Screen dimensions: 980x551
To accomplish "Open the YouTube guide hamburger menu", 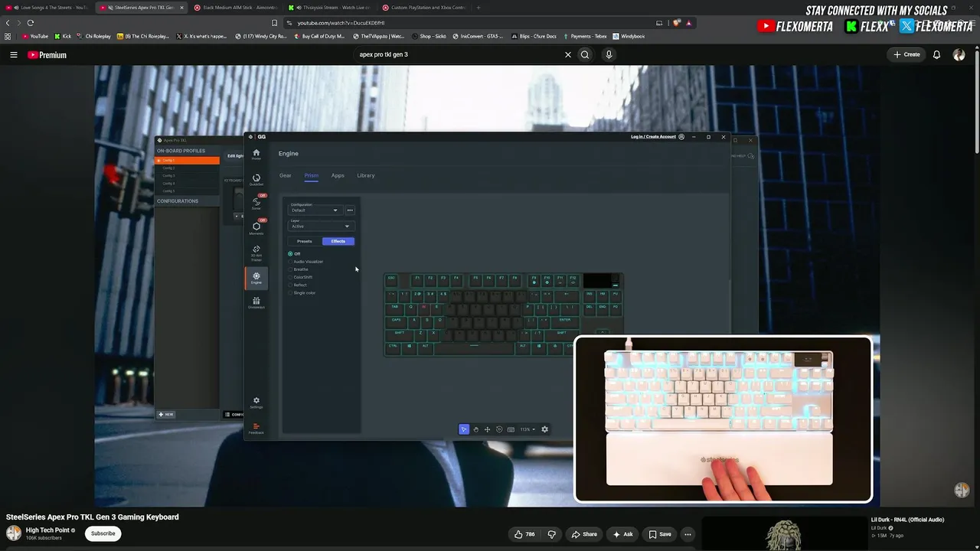I will (13, 55).
